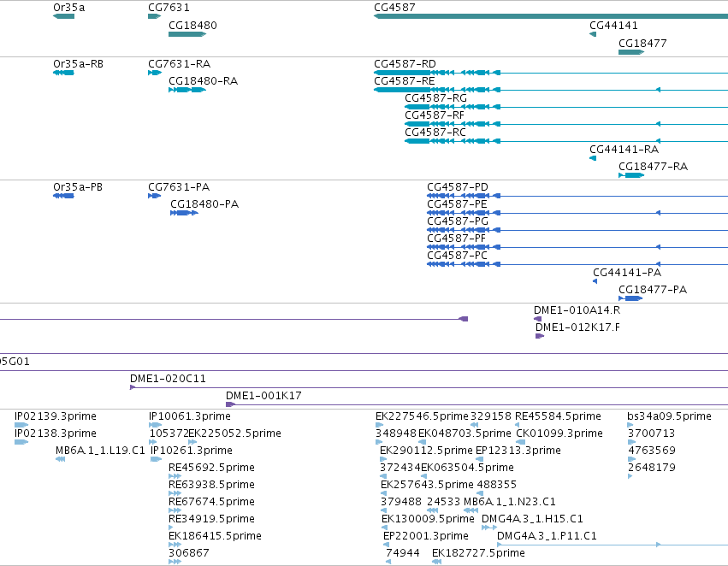Viewport: 728px width, 566px height.
Task: Select EST DMG4A.3_1.P11.C1
Action: pyautogui.click(x=613, y=545)
